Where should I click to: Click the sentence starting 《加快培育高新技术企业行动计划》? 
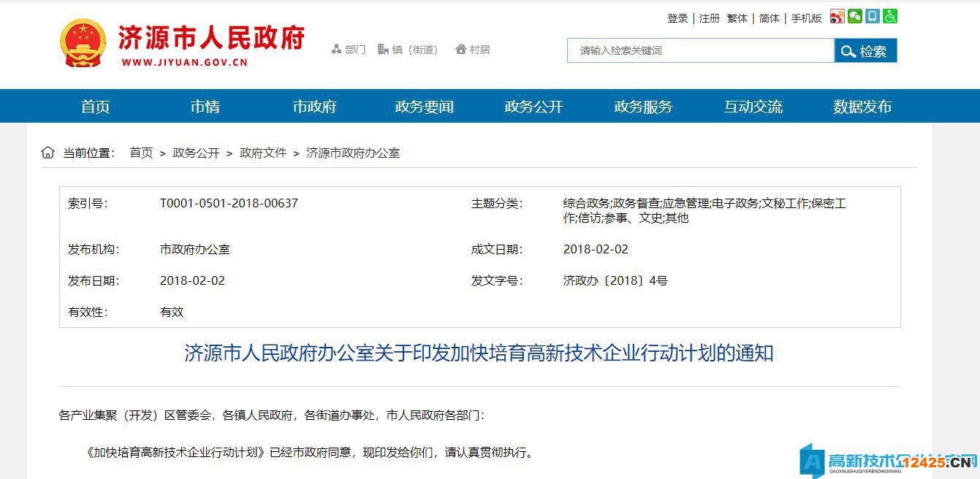(311, 452)
